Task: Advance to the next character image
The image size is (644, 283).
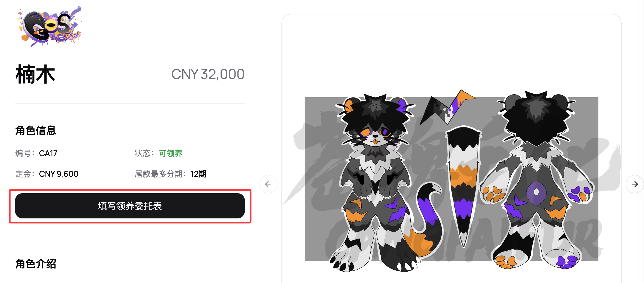Action: point(635,184)
